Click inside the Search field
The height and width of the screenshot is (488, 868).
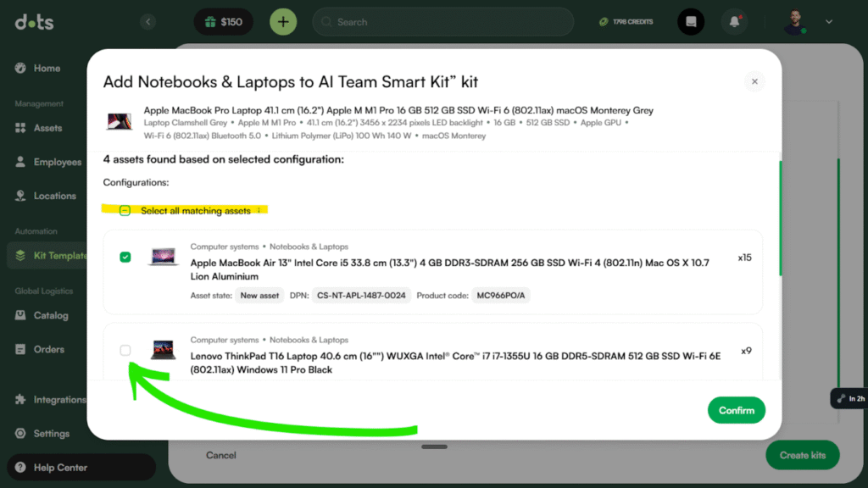(441, 21)
